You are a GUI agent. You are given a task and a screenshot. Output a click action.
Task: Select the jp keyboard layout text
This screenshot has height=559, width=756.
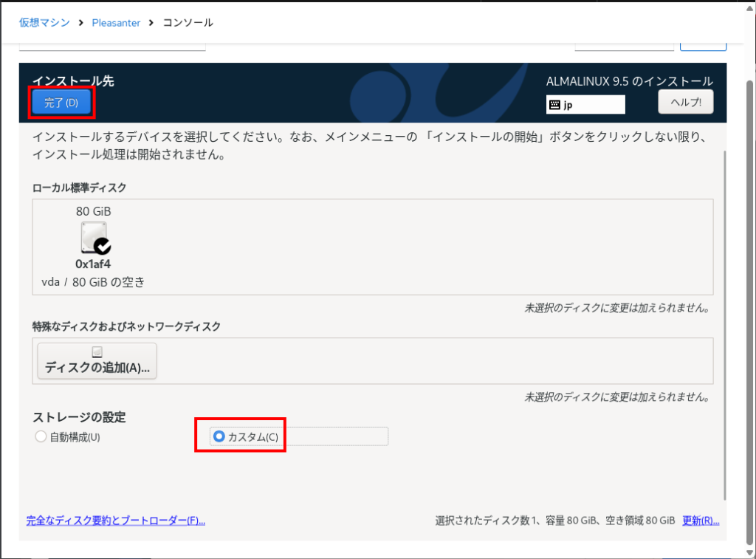coord(568,105)
